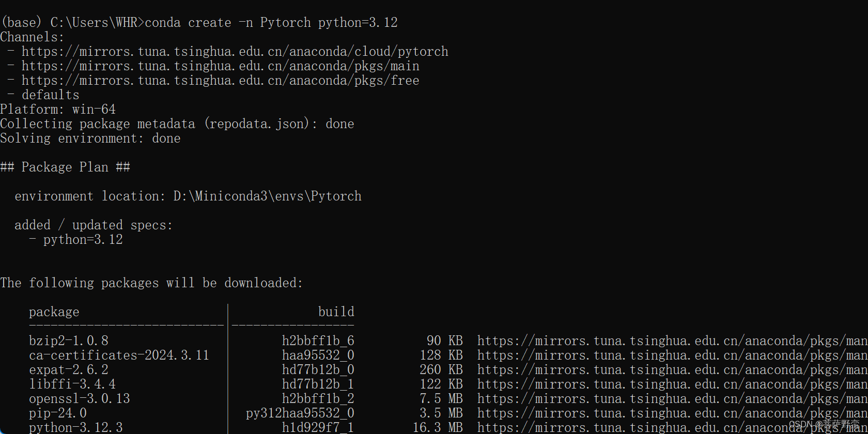This screenshot has width=868, height=434.
Task: Click the 7.5 MB size value
Action: 441,399
